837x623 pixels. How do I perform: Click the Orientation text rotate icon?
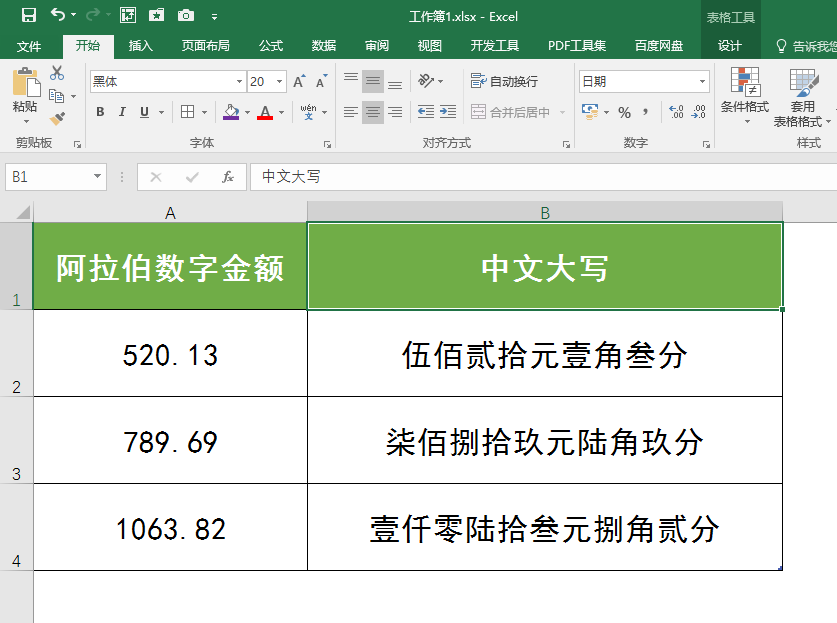tap(426, 81)
